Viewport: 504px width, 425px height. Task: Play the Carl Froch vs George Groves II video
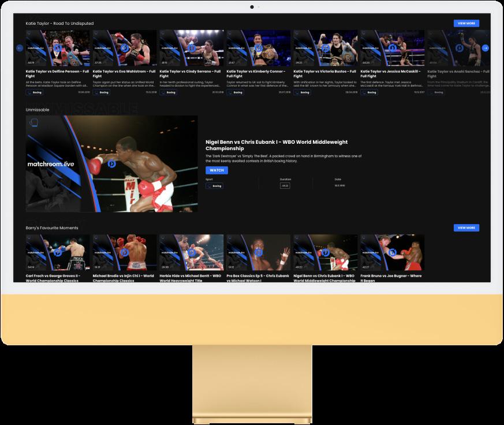[58, 252]
